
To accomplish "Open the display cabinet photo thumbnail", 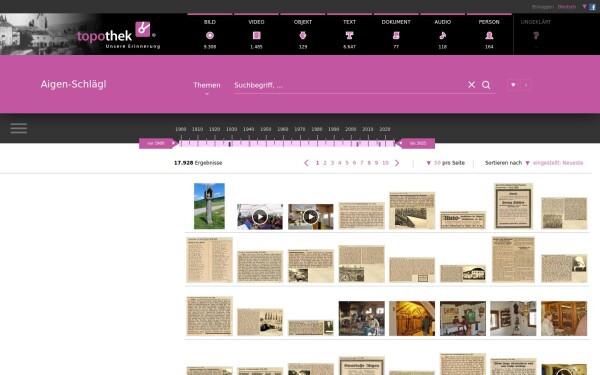I will pos(564,318).
